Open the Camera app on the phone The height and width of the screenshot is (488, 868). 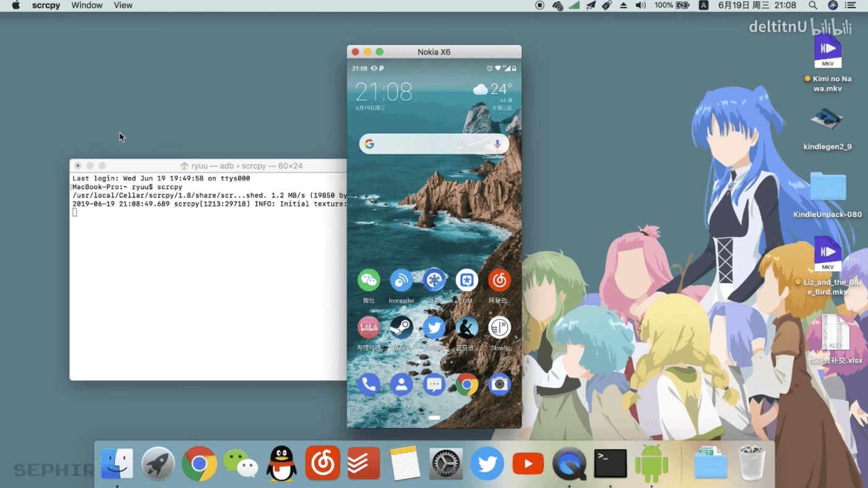(x=499, y=385)
